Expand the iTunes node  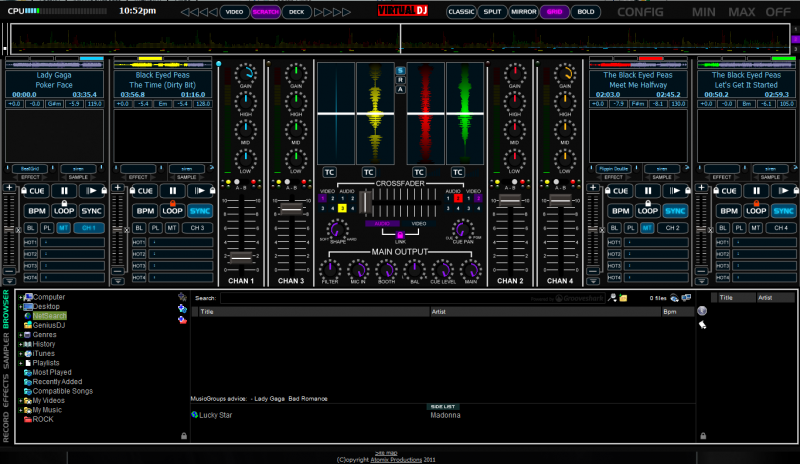pyautogui.click(x=20, y=354)
